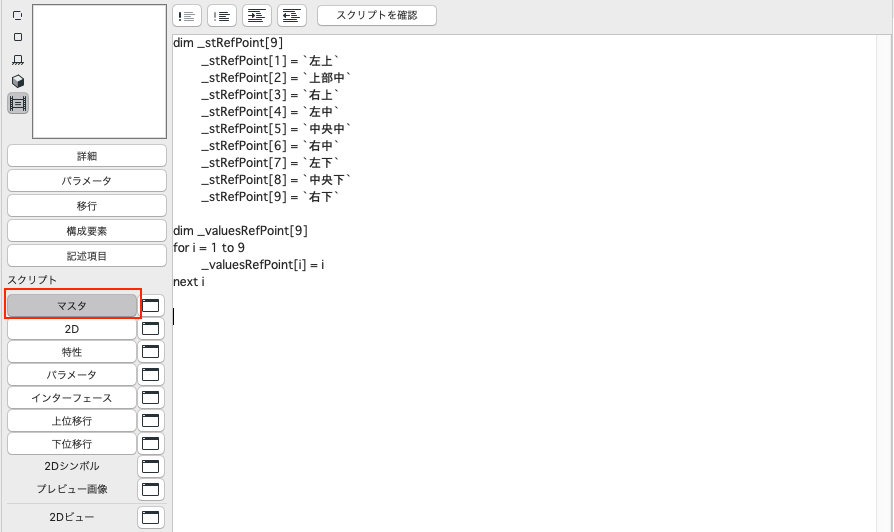The image size is (894, 532).
Task: Select the 2D symbol preview icon (dashed square)
Action: tap(18, 15)
